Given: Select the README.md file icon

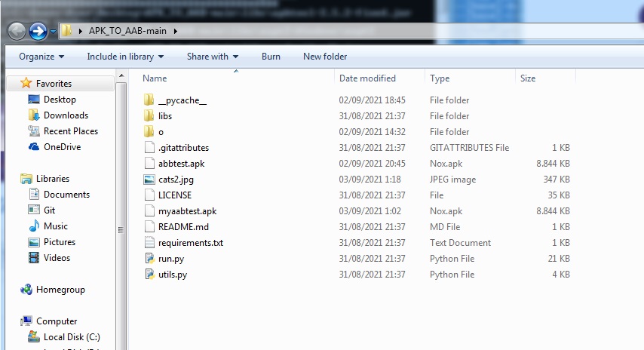Looking at the screenshot, I should 149,226.
